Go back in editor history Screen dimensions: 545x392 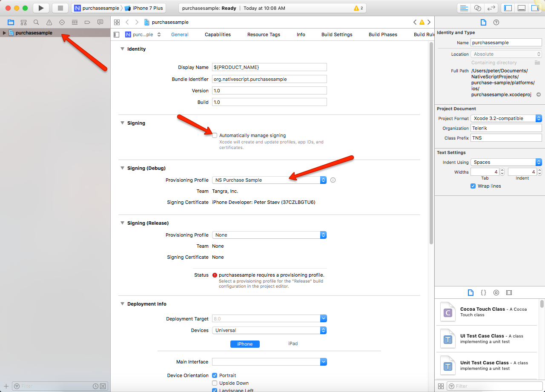pos(127,22)
